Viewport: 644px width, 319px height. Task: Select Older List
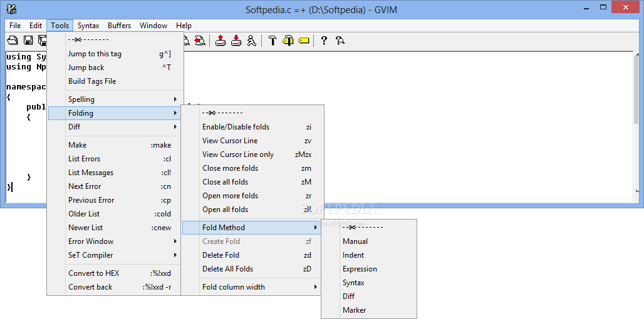coord(115,214)
